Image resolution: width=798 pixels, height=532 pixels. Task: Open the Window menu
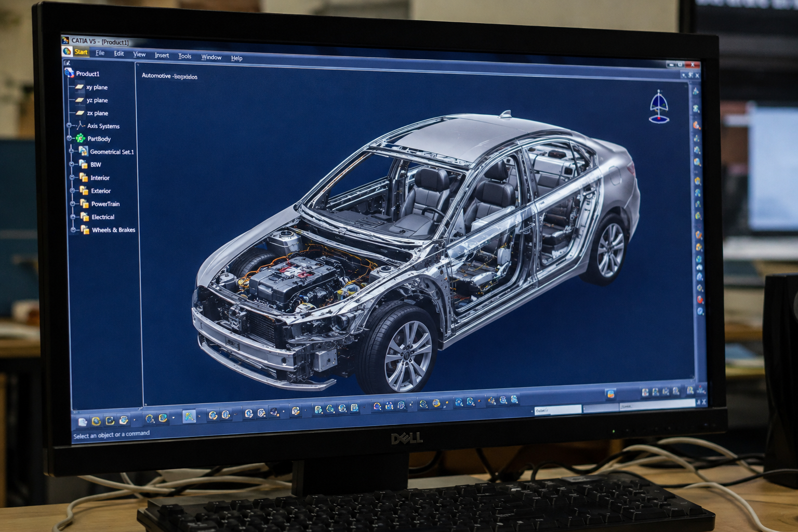click(x=211, y=57)
